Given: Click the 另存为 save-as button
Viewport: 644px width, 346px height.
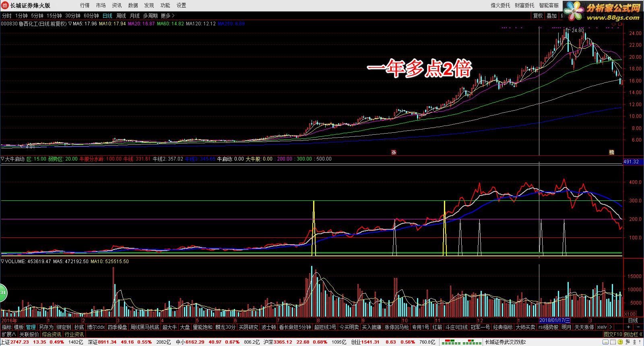Looking at the screenshot, I should (x=46, y=327).
